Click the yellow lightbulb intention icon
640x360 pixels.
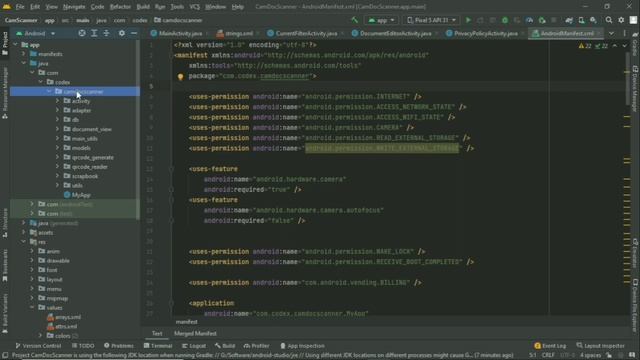(x=180, y=76)
